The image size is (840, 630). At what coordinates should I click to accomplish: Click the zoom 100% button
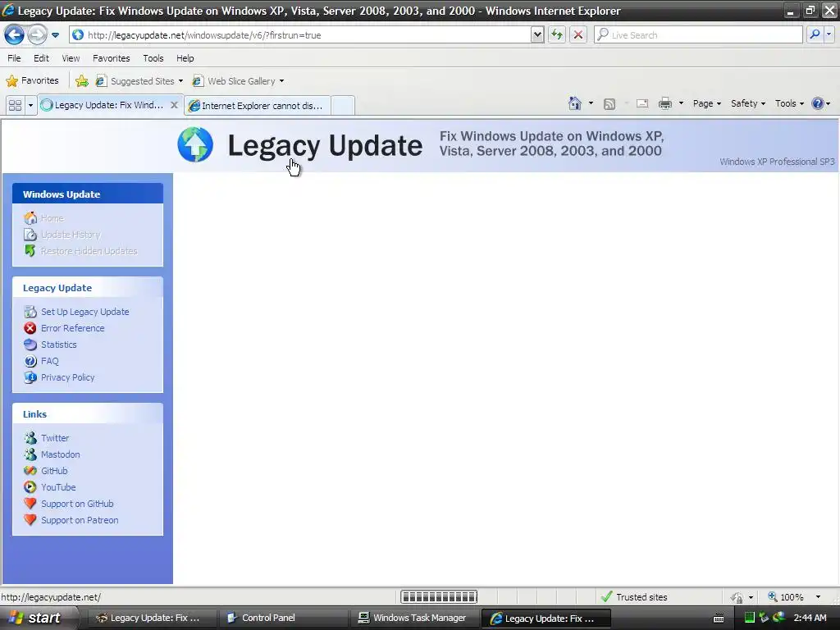(x=786, y=597)
